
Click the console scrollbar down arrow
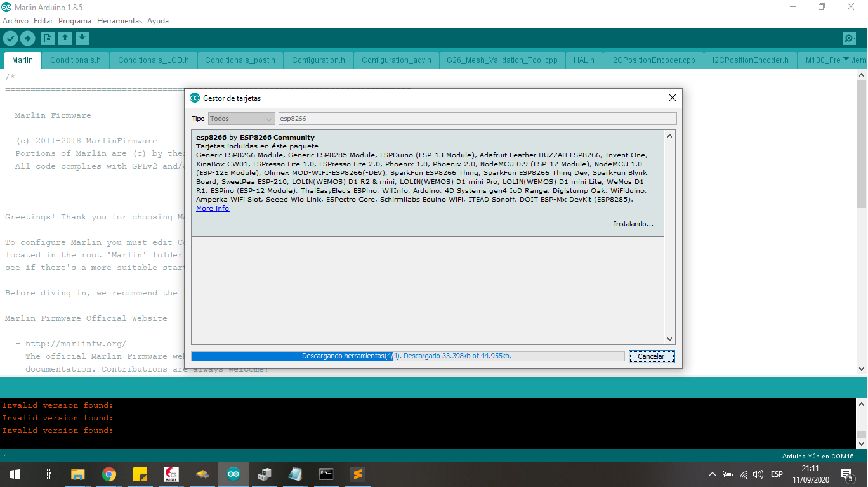[861, 444]
